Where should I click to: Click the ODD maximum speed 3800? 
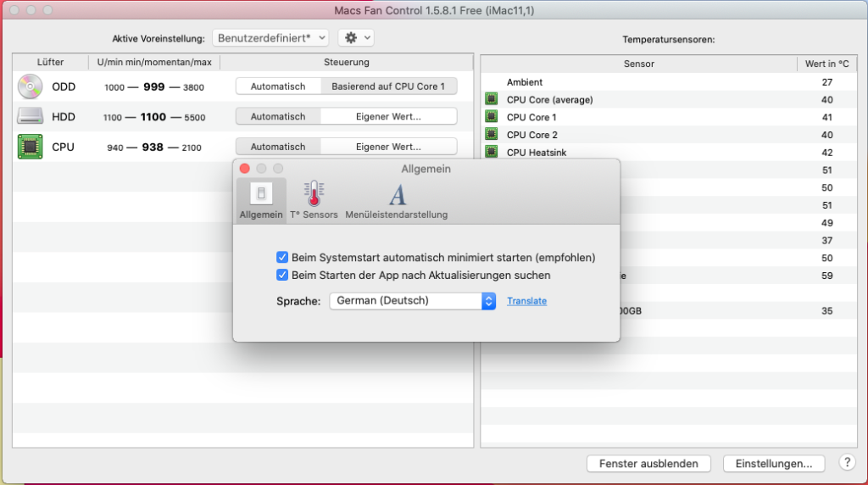[193, 87]
